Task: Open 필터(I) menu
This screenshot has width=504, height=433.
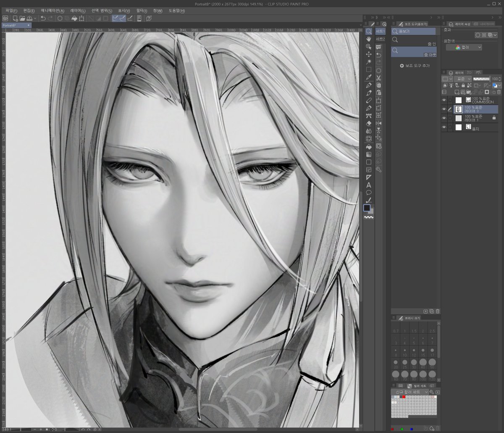Action: click(142, 11)
